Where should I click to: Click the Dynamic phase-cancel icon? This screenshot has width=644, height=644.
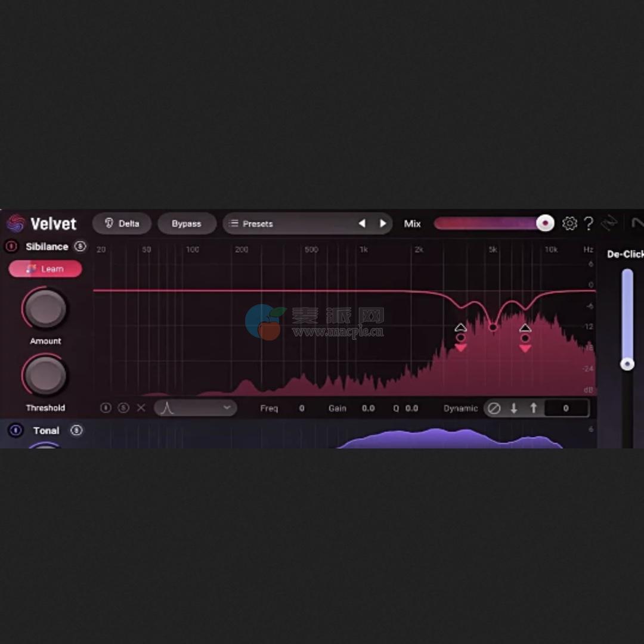tap(494, 408)
